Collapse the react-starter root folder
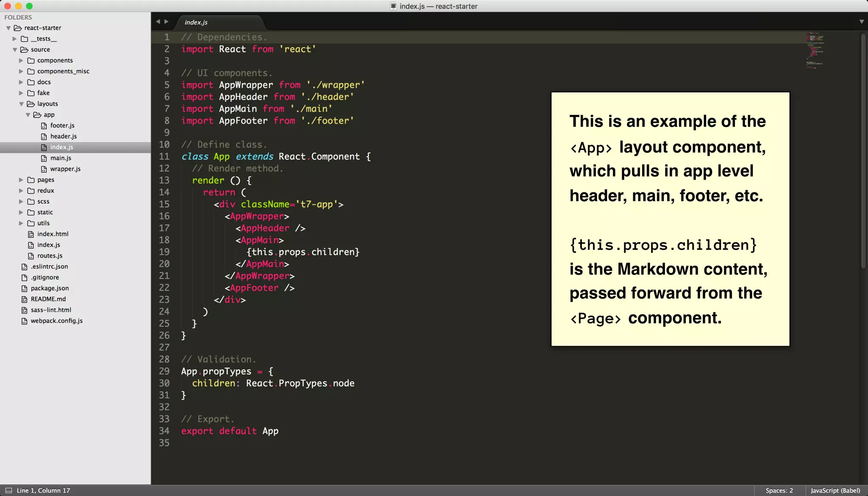Image resolution: width=868 pixels, height=496 pixels. [8, 28]
